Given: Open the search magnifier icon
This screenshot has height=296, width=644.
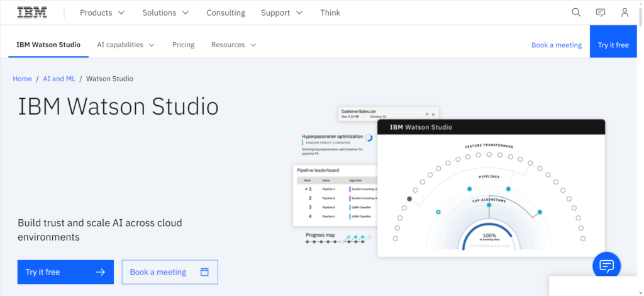Looking at the screenshot, I should click(576, 13).
